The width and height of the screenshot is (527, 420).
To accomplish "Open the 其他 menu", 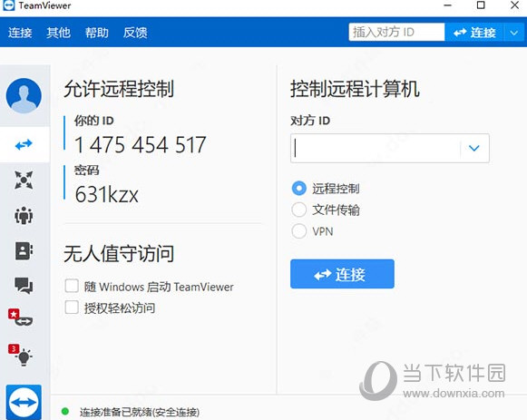I will [58, 33].
